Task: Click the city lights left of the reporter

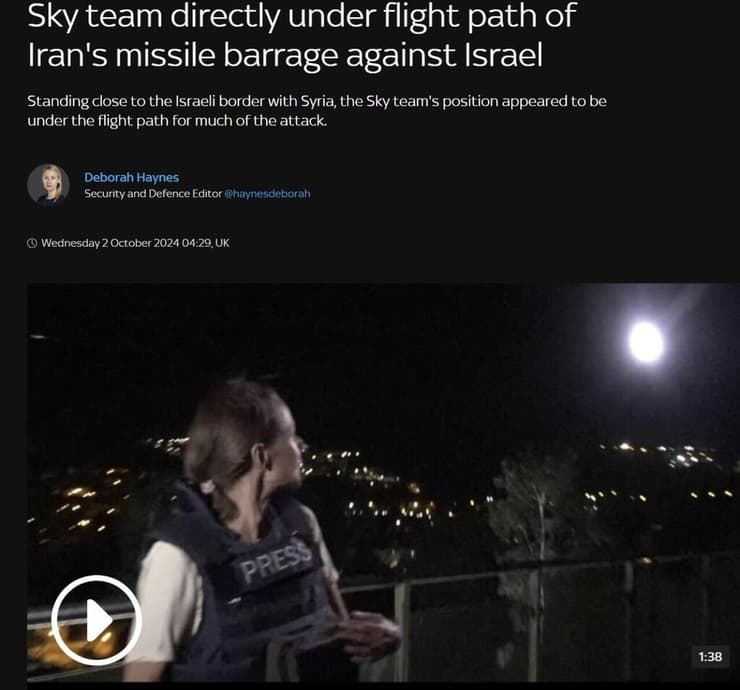Action: (85, 500)
